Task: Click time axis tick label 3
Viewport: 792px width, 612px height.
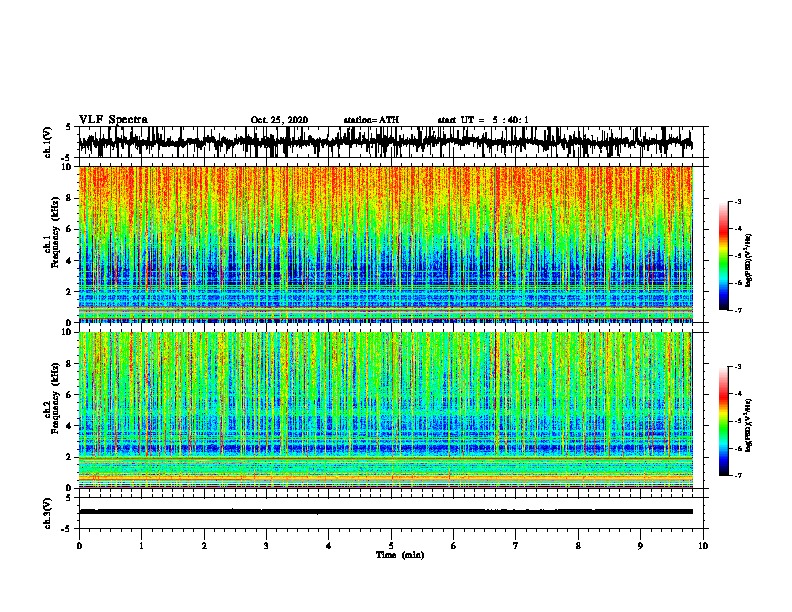Action: pyautogui.click(x=266, y=546)
